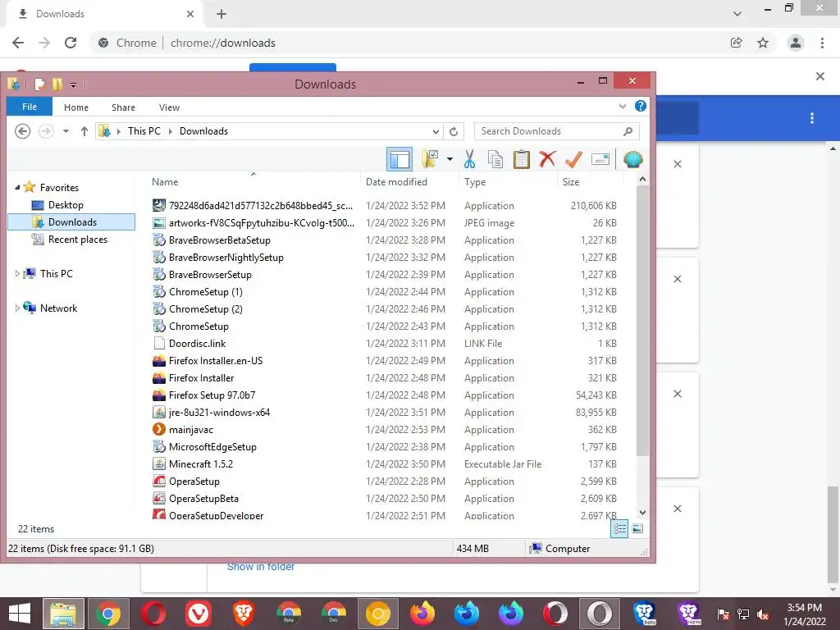Open recent locations dropdown arrow
Screen dimensions: 840x630
66,131
